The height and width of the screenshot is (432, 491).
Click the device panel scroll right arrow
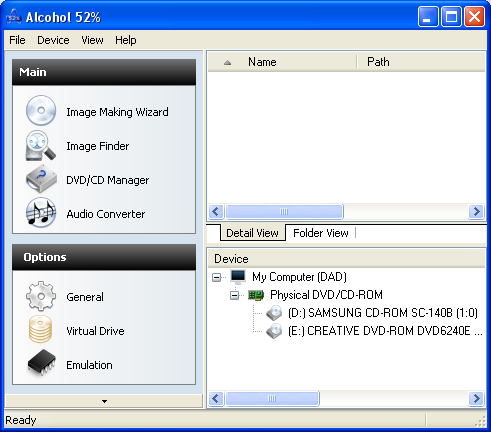(x=476, y=398)
